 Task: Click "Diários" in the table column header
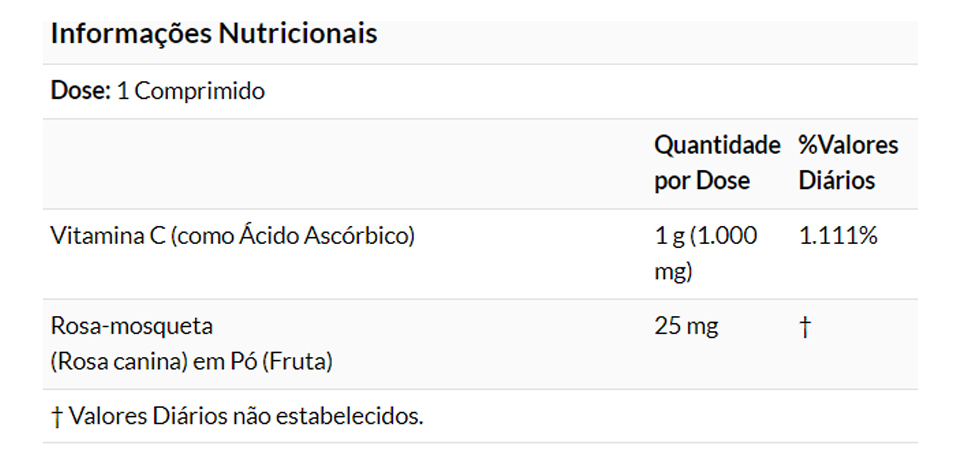837,181
